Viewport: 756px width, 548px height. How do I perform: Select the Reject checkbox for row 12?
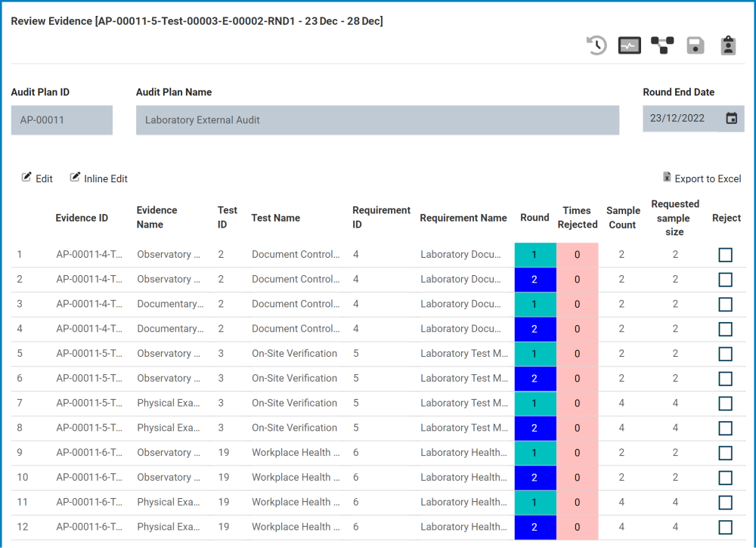point(725,528)
